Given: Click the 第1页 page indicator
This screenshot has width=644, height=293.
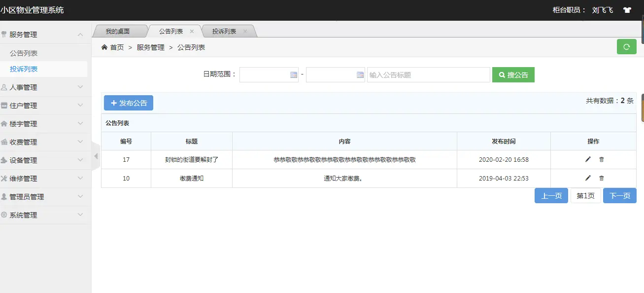Looking at the screenshot, I should (586, 196).
